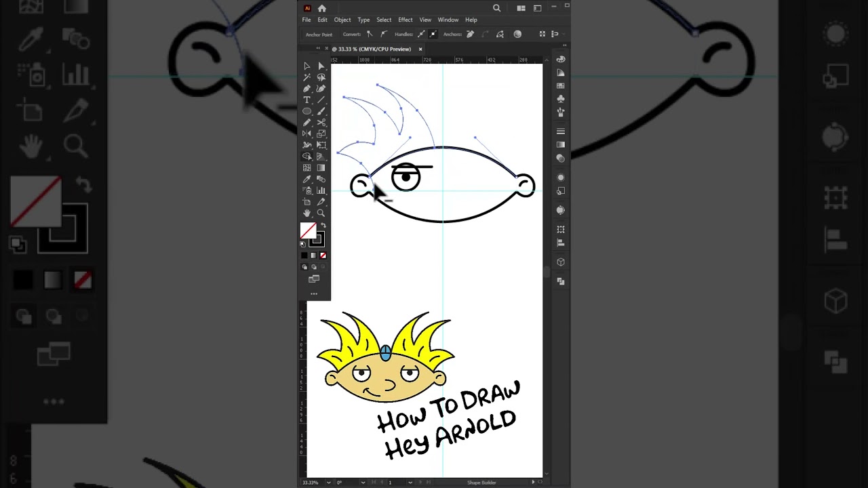This screenshot has height=488, width=868.
Task: Open the Edit menu
Action: click(322, 20)
